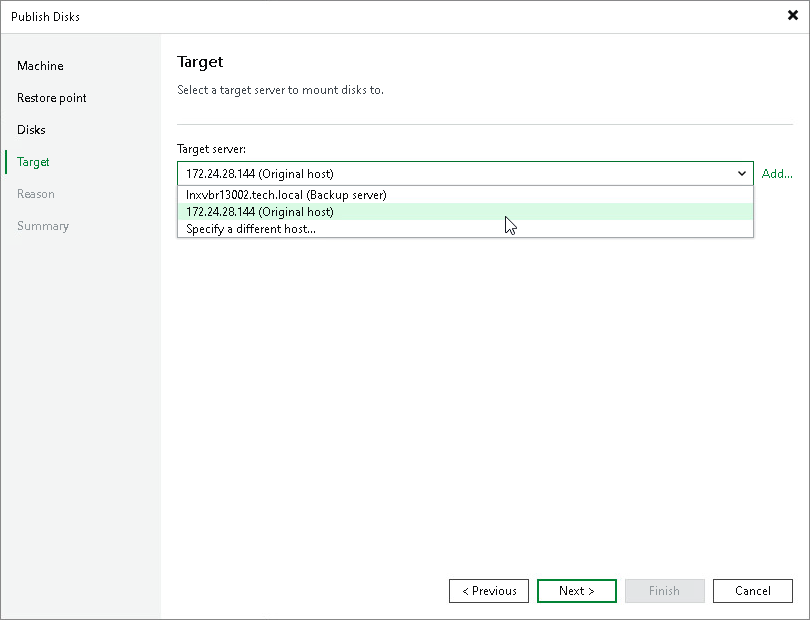Image resolution: width=810 pixels, height=620 pixels.
Task: Click the dropdown arrow on target server
Action: point(742,173)
